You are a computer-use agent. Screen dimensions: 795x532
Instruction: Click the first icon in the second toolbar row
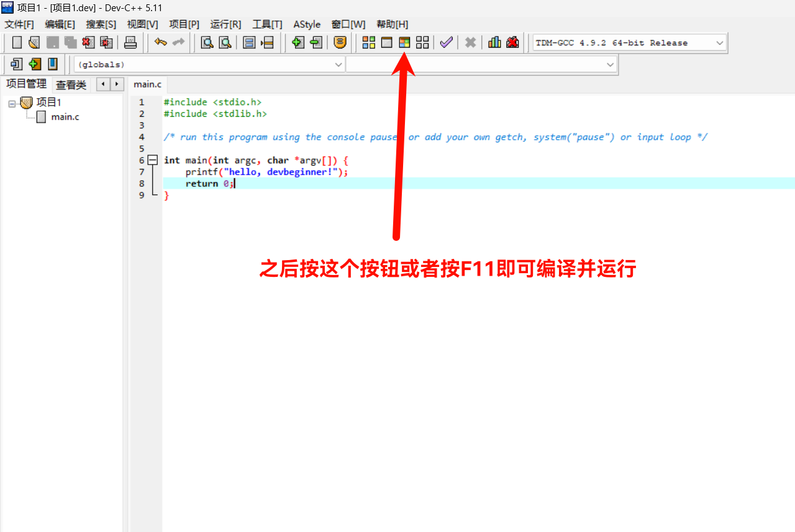click(17, 64)
